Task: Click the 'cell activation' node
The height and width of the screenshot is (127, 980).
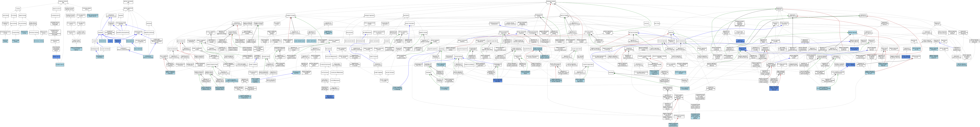Action: tap(350, 32)
